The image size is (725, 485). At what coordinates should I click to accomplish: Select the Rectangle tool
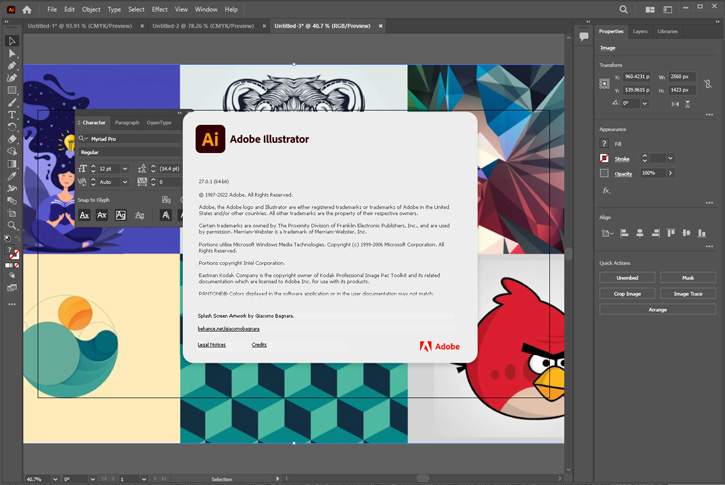[12, 90]
